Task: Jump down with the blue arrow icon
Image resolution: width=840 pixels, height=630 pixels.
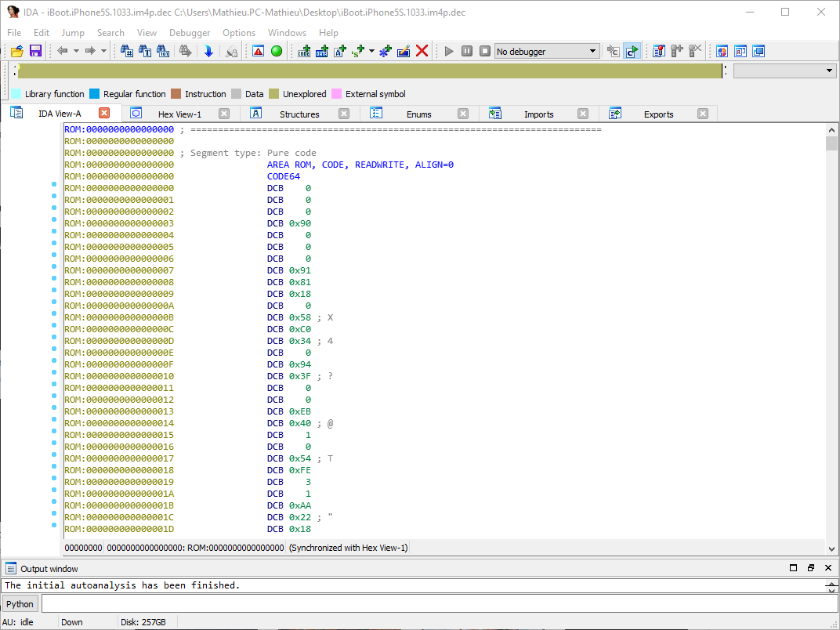Action: pyautogui.click(x=208, y=51)
